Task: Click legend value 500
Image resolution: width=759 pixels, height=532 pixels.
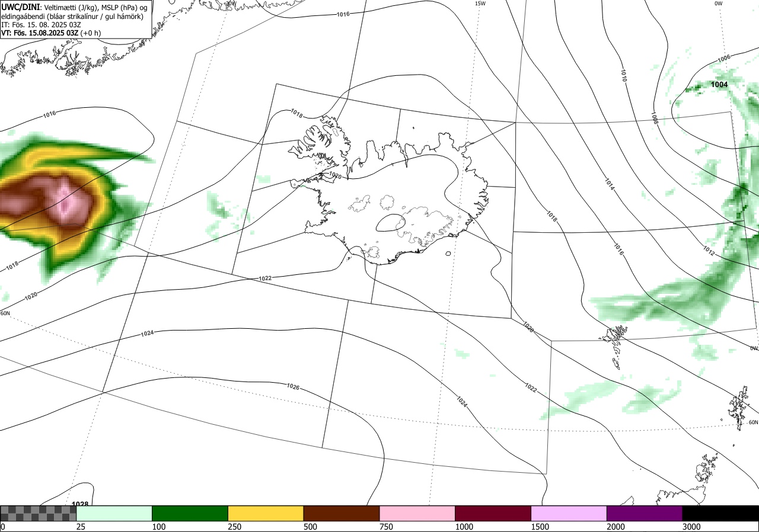Action: 311,527
